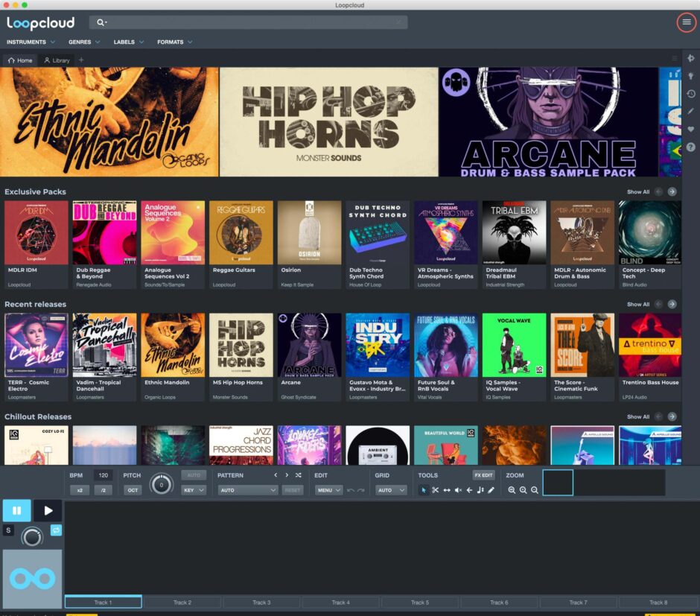This screenshot has width=700, height=616.
Task: Switch to the Library tab
Action: tap(57, 60)
